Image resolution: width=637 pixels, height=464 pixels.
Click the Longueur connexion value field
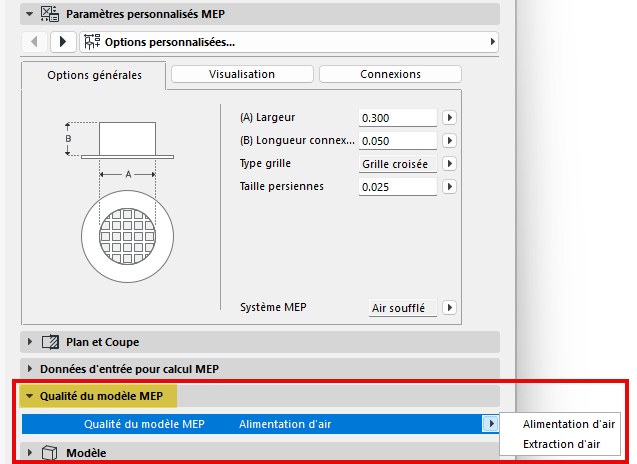pos(398,141)
